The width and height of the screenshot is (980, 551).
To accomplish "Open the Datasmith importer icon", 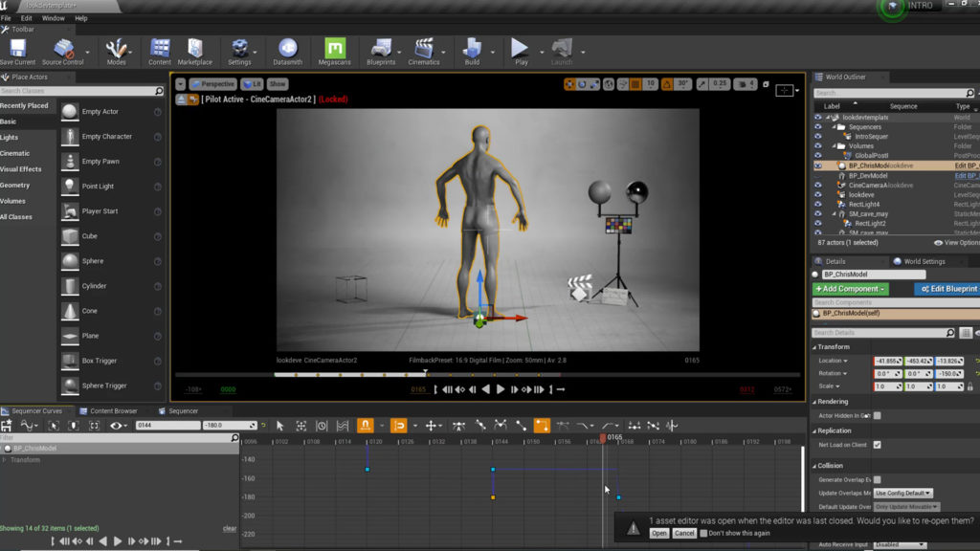I will (288, 50).
